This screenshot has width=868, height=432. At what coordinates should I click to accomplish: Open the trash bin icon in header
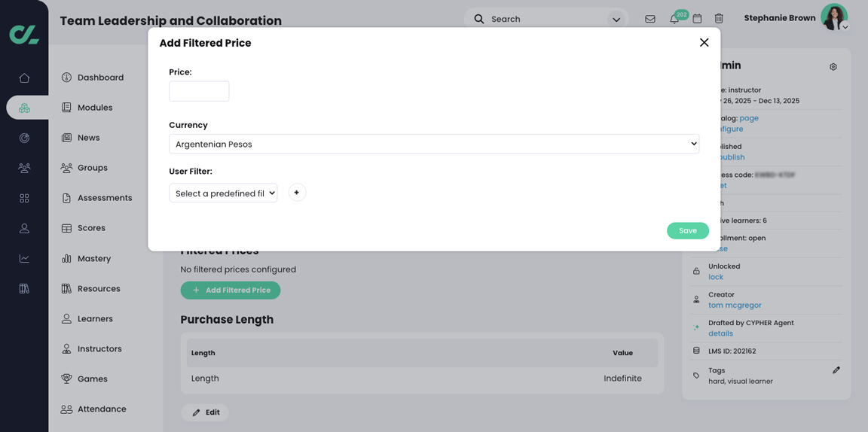719,19
